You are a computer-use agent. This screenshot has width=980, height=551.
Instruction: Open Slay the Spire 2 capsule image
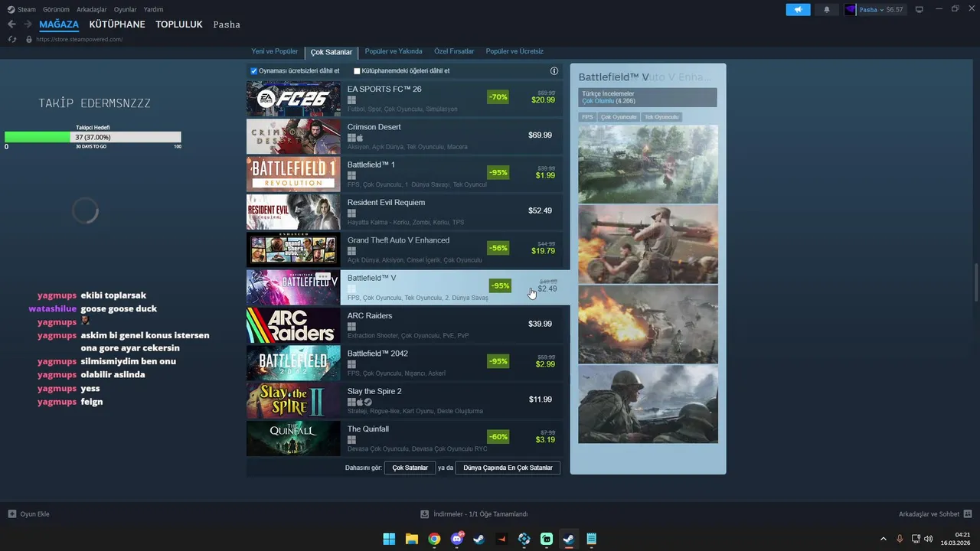click(x=293, y=400)
